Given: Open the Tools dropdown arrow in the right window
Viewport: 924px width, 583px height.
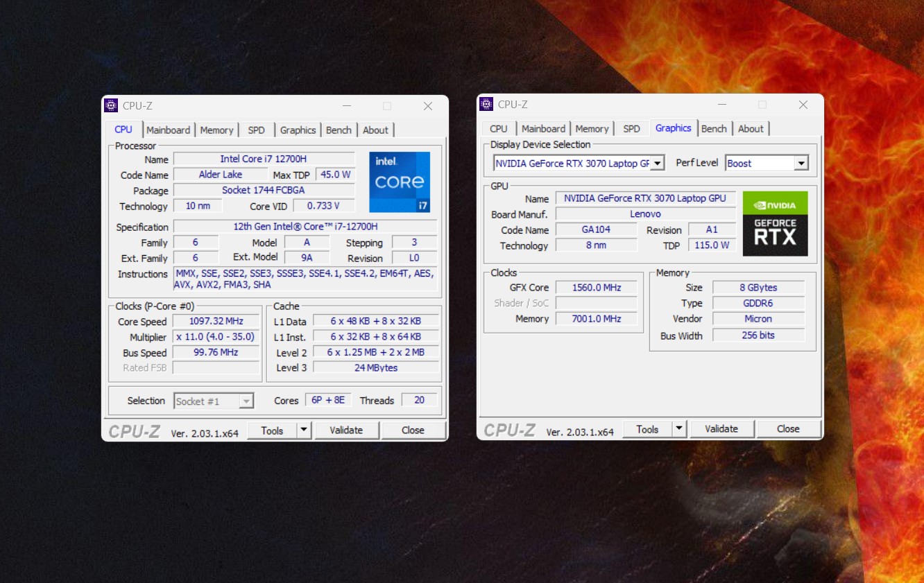Looking at the screenshot, I should click(679, 429).
